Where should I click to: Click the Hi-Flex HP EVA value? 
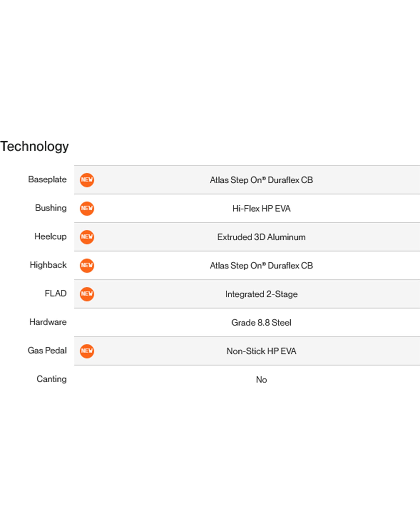point(261,209)
